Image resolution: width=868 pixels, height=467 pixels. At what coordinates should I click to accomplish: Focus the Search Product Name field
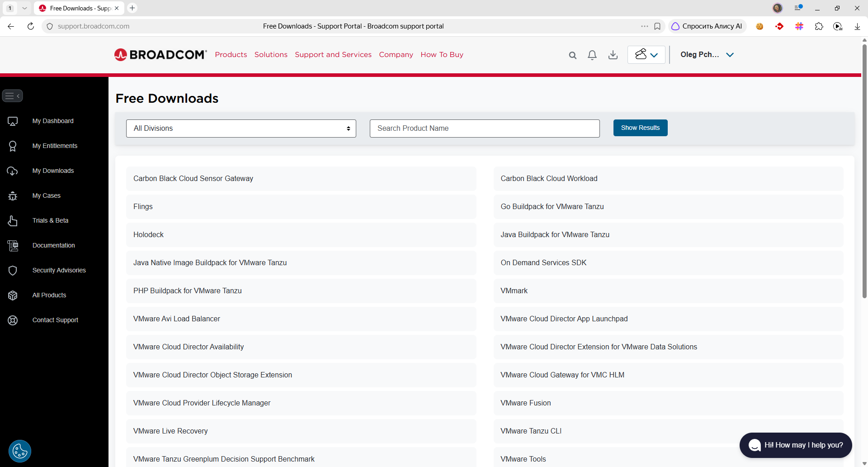(485, 129)
